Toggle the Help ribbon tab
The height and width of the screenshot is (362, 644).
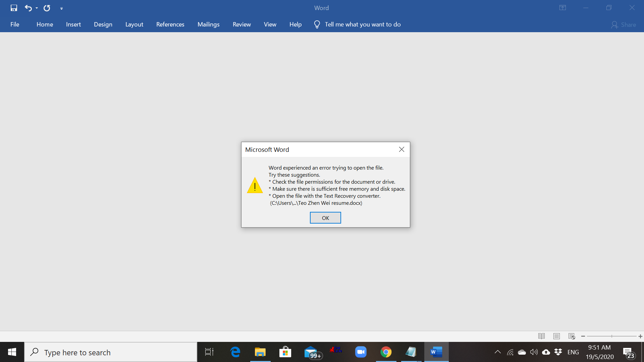pyautogui.click(x=296, y=24)
